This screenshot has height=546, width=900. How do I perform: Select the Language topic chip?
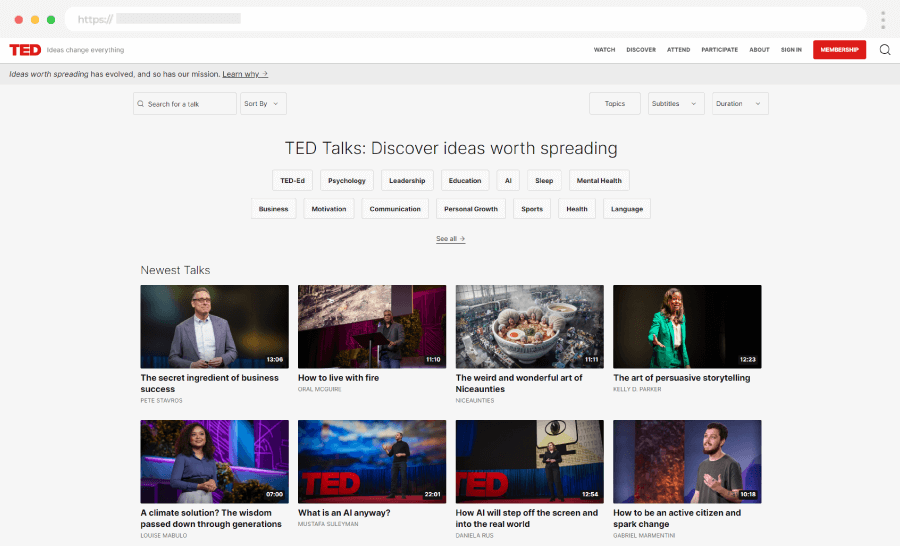point(627,209)
